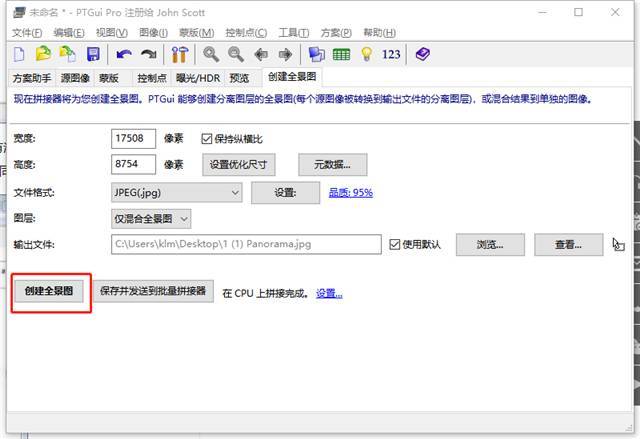Screen dimensions: 640x439
Task: Click the 创建全景图 button
Action: [x=49, y=290]
